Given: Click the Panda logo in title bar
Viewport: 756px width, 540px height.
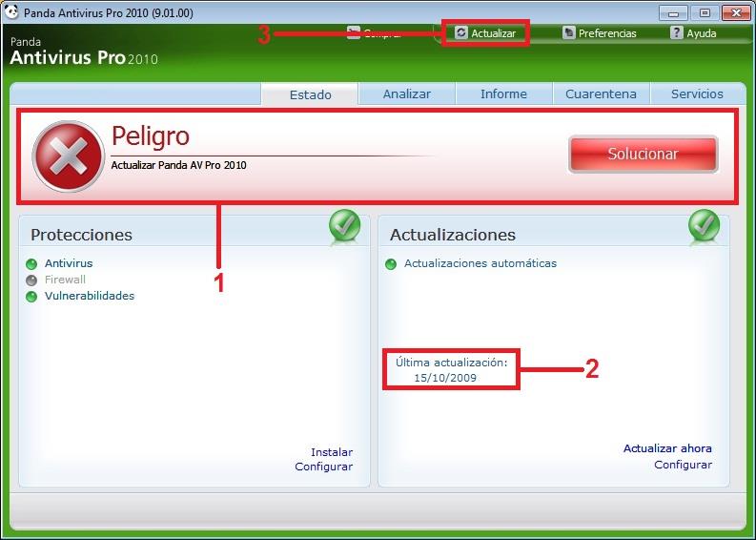Looking at the screenshot, I should click(x=10, y=11).
